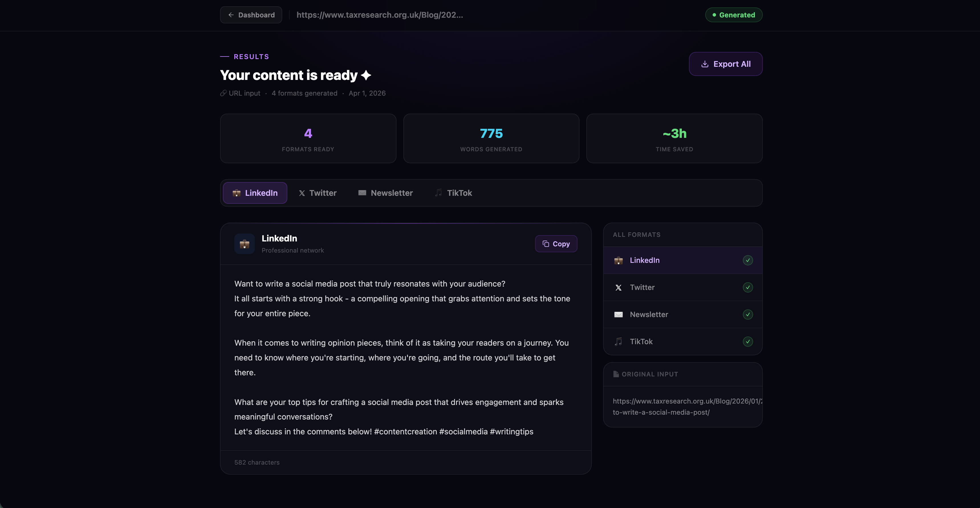Go back to the Dashboard

(251, 15)
